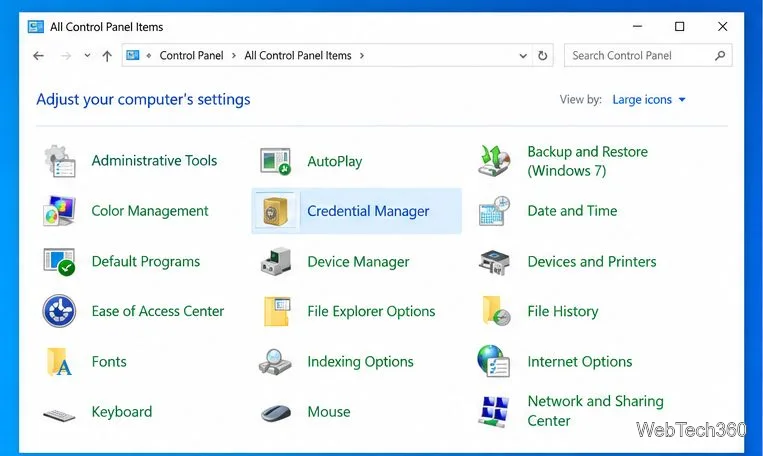Image resolution: width=763 pixels, height=456 pixels.
Task: Open the recent locations dropdown arrow
Action: [87, 55]
